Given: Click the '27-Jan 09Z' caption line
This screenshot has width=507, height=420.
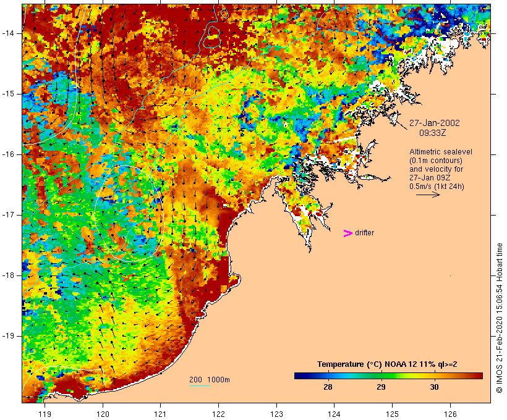Looking at the screenshot, I should [430, 178].
